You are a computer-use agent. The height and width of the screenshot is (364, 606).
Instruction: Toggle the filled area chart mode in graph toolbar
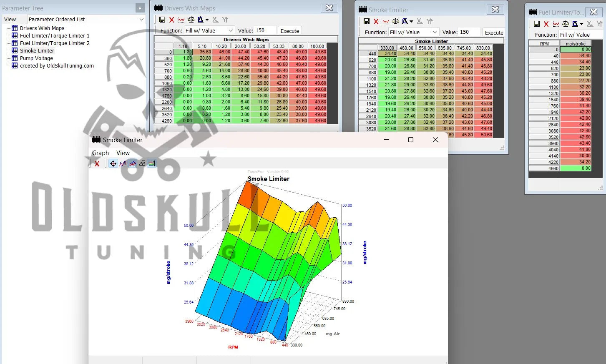pos(133,163)
